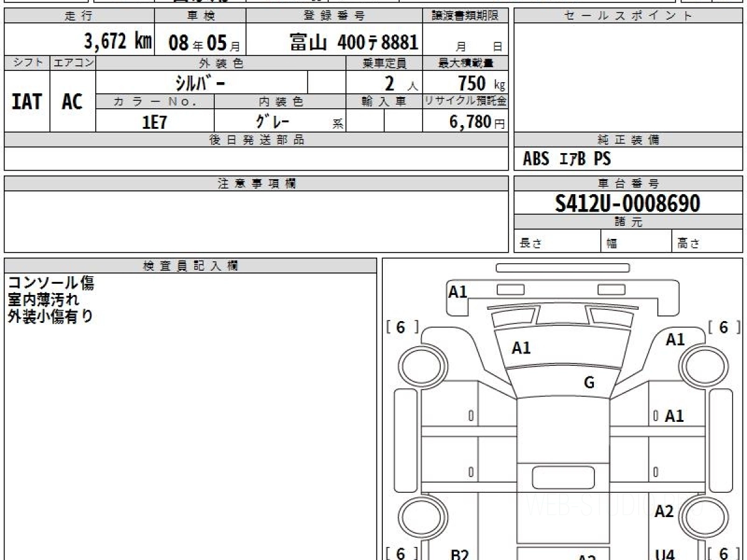
Task: Select the color code 1E7
Action: click(155, 122)
